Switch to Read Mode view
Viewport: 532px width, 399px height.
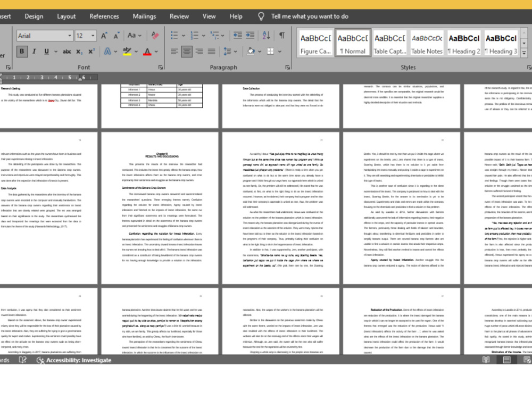click(x=486, y=360)
